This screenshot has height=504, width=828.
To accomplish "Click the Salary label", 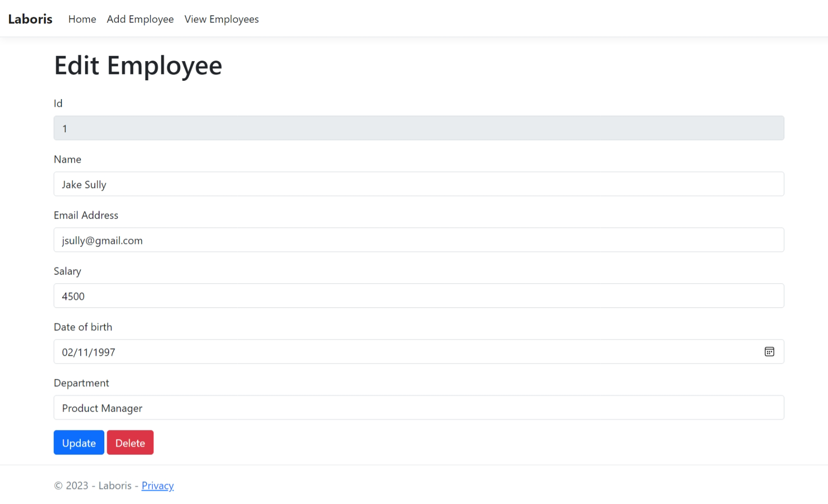I will point(67,271).
